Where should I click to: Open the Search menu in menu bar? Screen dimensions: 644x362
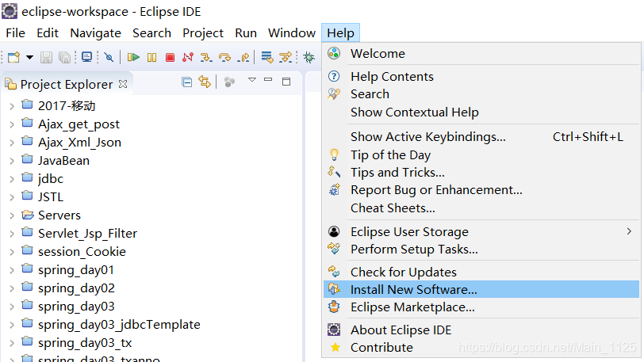point(151,32)
